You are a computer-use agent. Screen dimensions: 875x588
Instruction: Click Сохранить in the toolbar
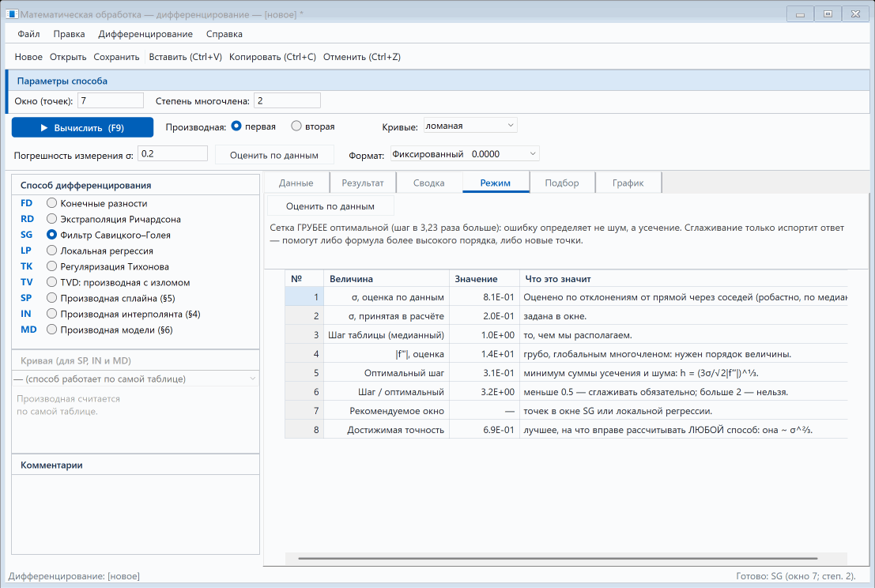[x=117, y=57]
